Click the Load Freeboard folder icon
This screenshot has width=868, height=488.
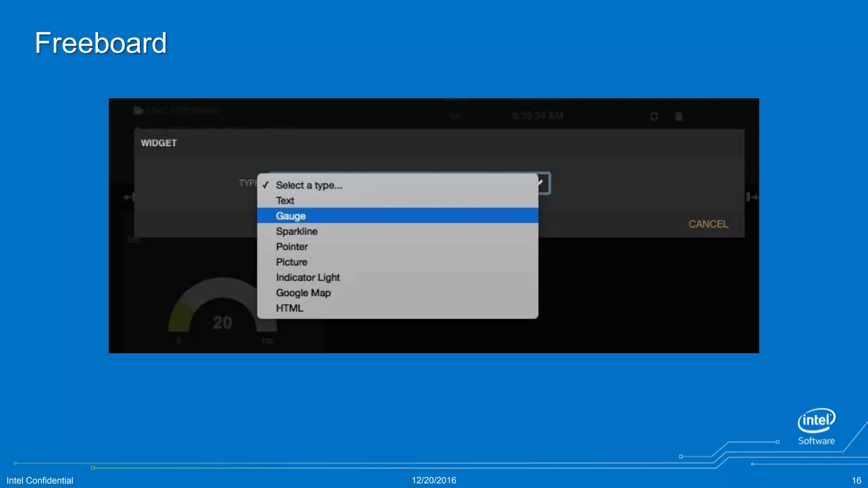[138, 111]
